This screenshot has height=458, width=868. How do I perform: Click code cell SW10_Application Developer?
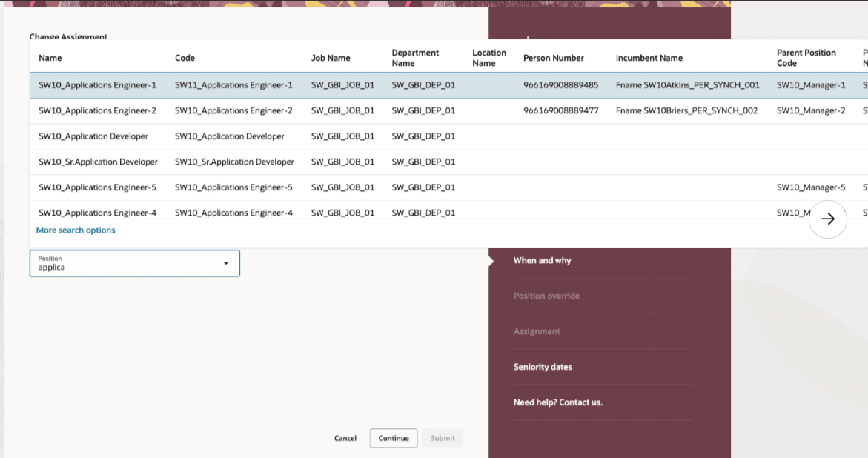point(230,136)
